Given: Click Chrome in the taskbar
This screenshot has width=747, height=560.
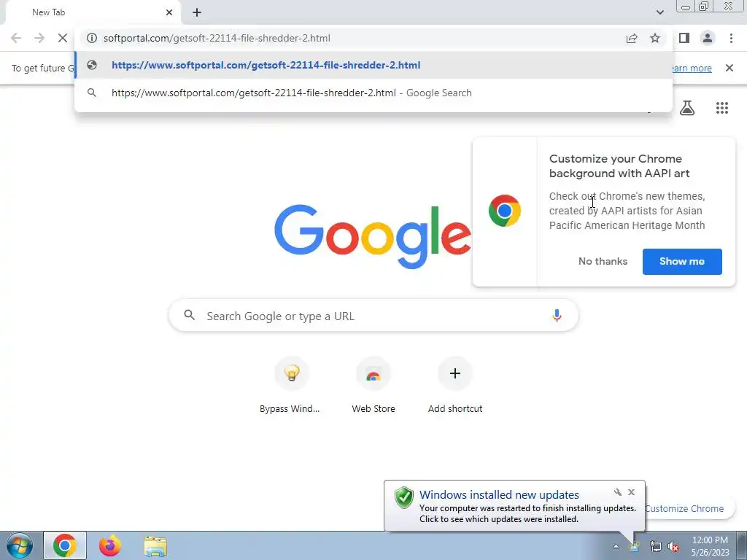Looking at the screenshot, I should (65, 545).
